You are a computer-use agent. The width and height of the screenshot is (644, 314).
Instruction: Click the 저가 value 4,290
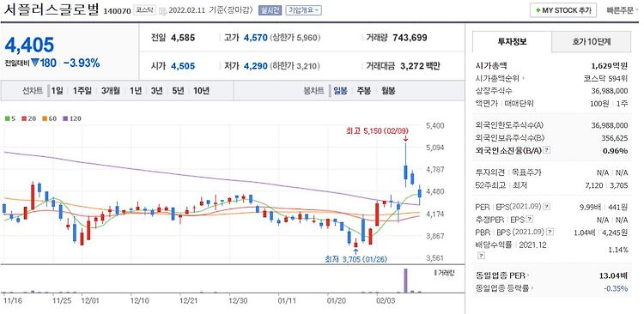pos(256,66)
